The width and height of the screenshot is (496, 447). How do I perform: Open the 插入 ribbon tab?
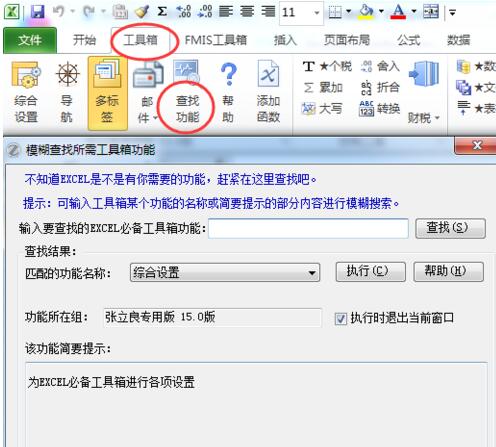[285, 40]
